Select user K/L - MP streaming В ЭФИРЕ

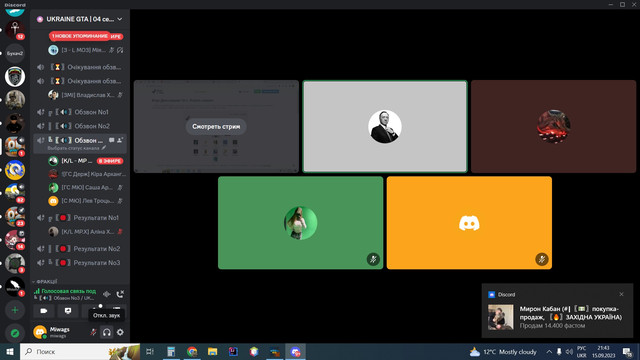[x=86, y=161]
